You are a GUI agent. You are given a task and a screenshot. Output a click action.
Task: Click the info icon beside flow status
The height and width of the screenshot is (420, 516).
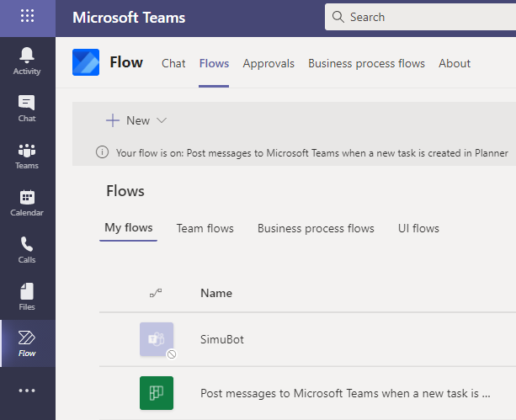pyautogui.click(x=102, y=152)
